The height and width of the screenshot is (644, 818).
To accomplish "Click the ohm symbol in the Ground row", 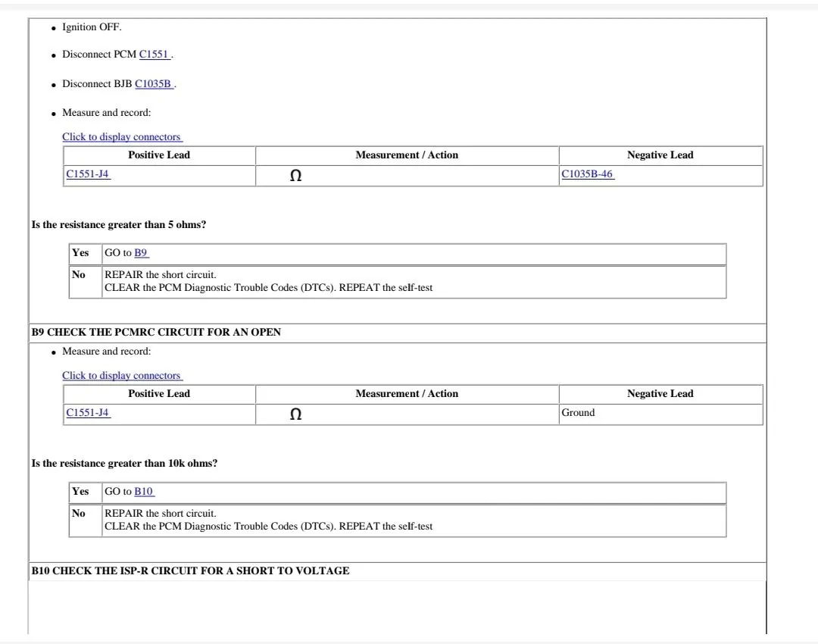I will 295,414.
